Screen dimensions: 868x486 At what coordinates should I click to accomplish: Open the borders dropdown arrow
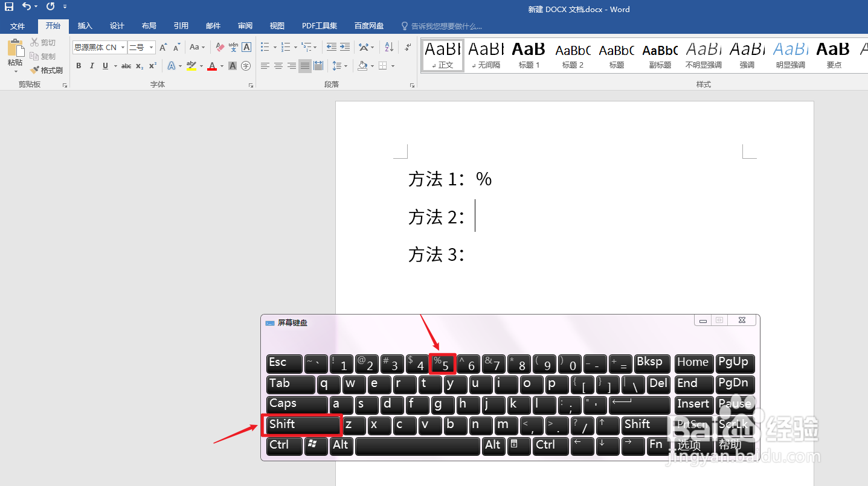point(393,66)
